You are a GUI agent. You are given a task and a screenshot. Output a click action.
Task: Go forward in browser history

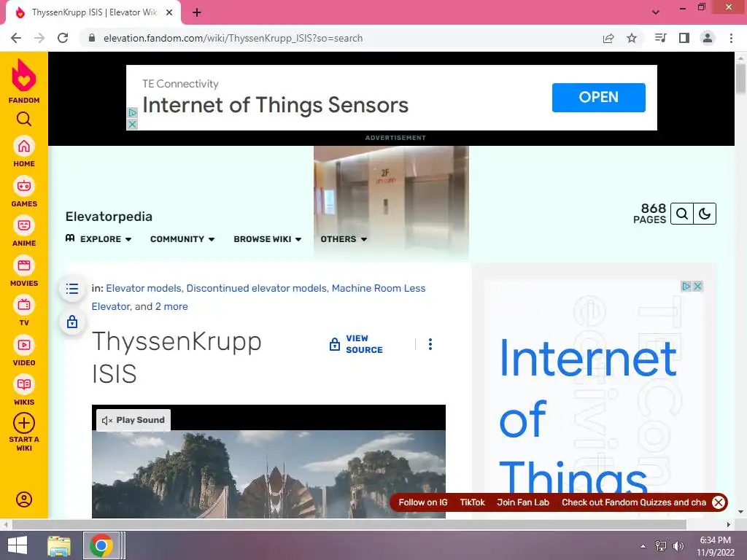click(39, 38)
